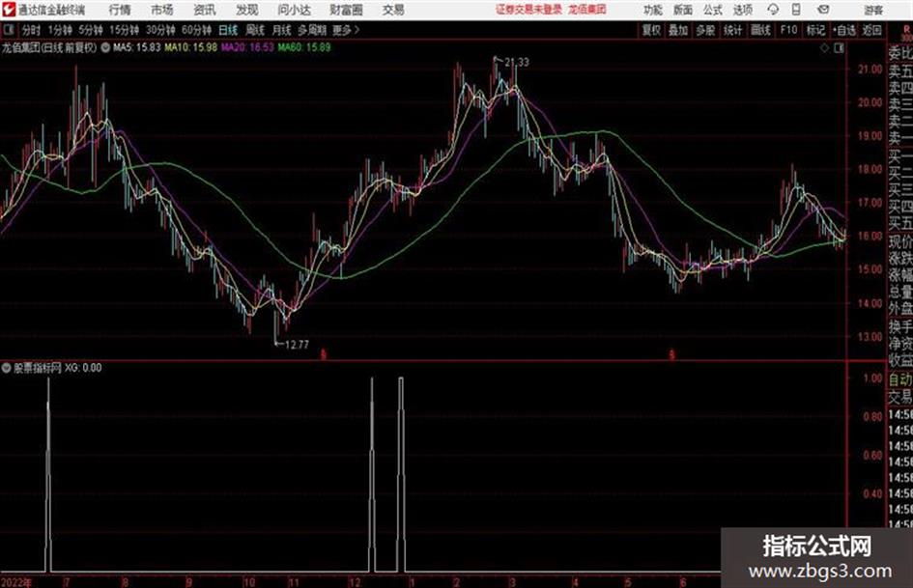913x588 pixels.
Task: Open the 财富圈 menu
Action: click(x=346, y=10)
